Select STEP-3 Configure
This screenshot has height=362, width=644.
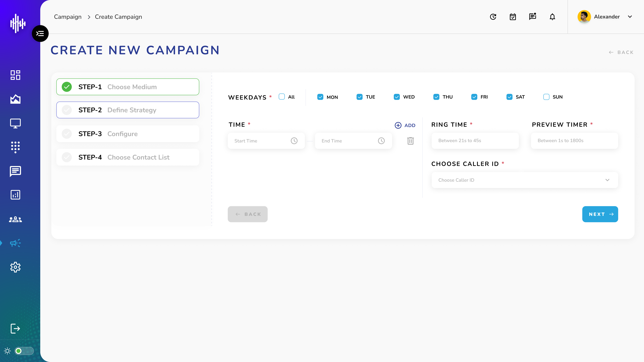[128, 134]
